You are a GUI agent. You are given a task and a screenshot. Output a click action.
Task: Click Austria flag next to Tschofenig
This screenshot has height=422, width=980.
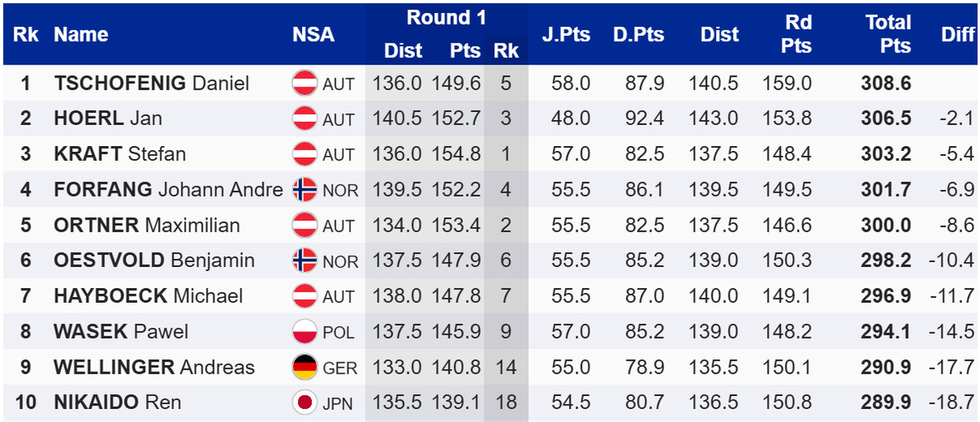pos(305,83)
